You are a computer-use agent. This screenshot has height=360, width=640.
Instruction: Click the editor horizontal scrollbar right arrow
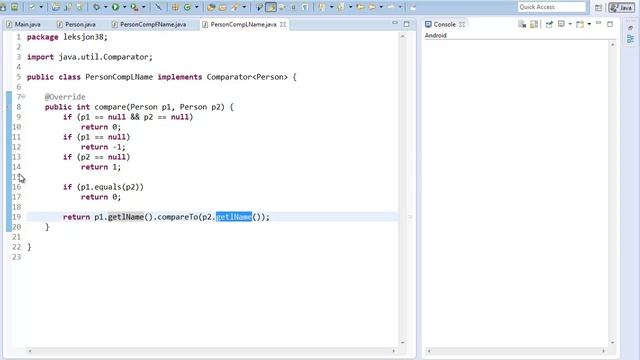pyautogui.click(x=393, y=351)
